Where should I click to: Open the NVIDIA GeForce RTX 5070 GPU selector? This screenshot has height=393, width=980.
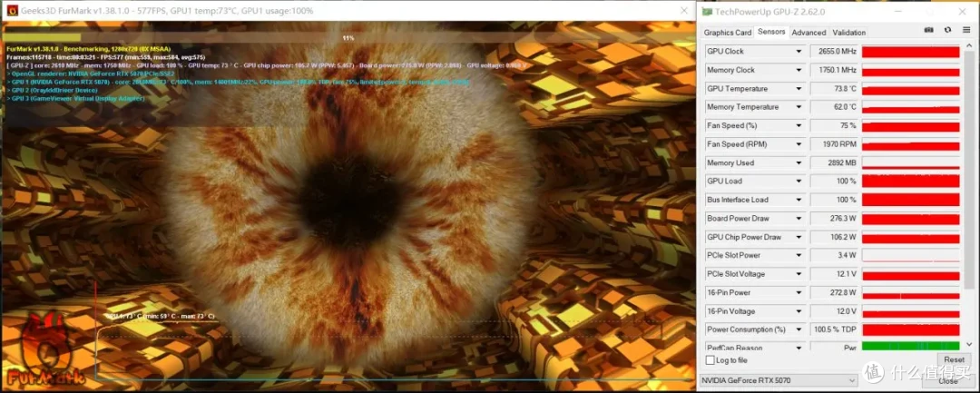click(x=779, y=380)
